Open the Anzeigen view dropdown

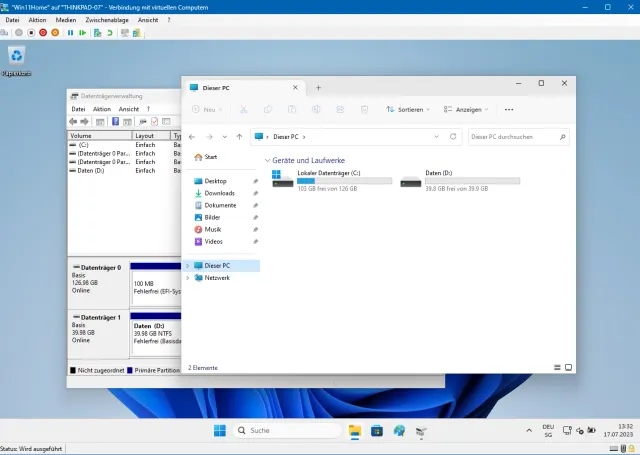[x=468, y=109]
